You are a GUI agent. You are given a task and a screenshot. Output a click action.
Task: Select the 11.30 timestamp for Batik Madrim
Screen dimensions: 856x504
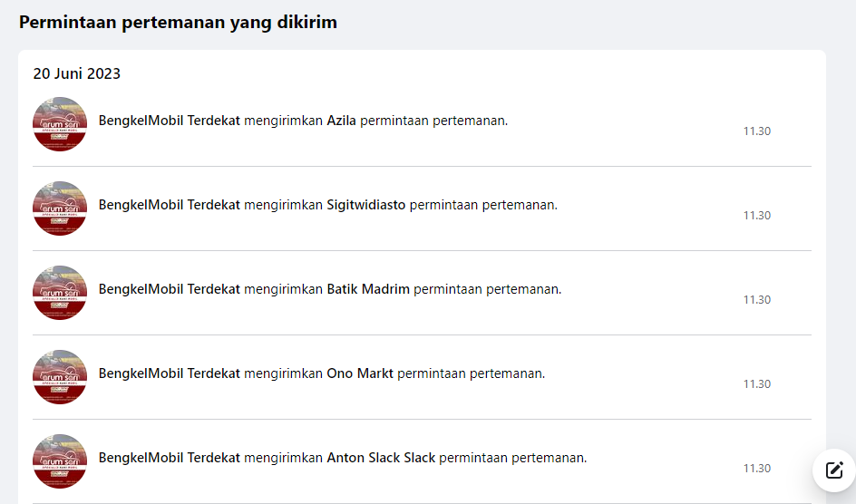pyautogui.click(x=757, y=300)
